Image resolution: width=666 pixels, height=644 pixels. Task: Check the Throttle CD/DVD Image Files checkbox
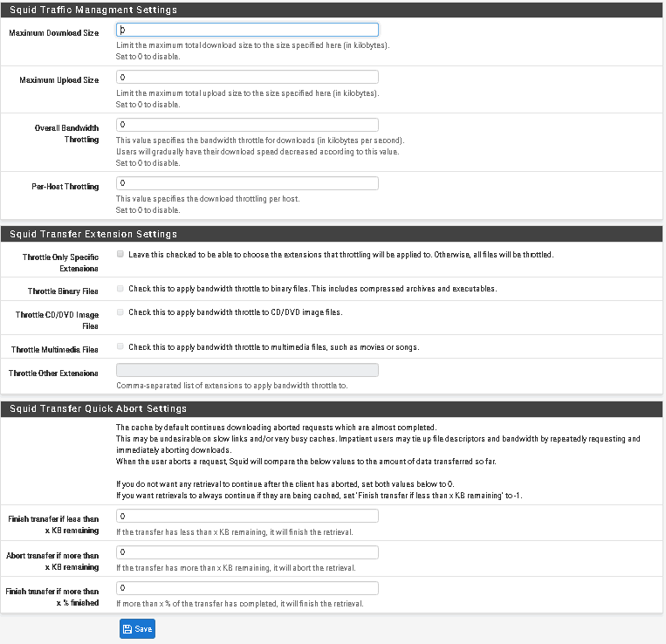pos(120,312)
